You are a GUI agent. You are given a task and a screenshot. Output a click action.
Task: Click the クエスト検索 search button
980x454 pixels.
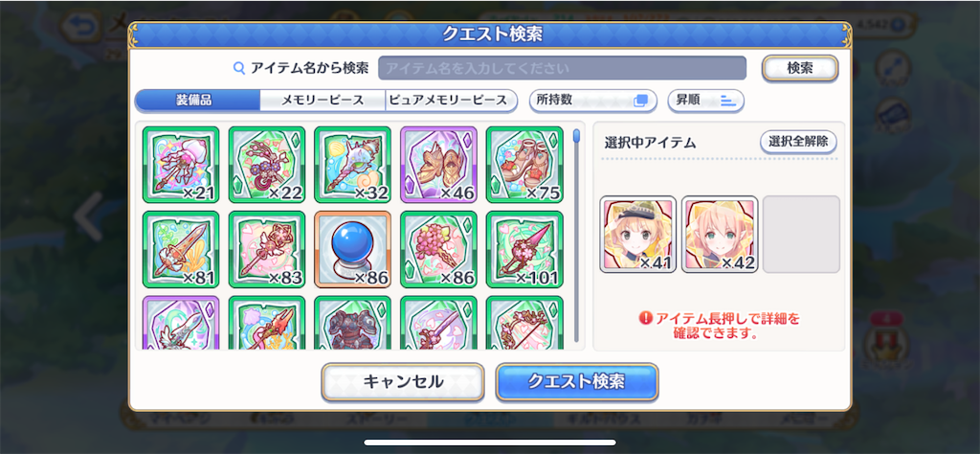577,381
